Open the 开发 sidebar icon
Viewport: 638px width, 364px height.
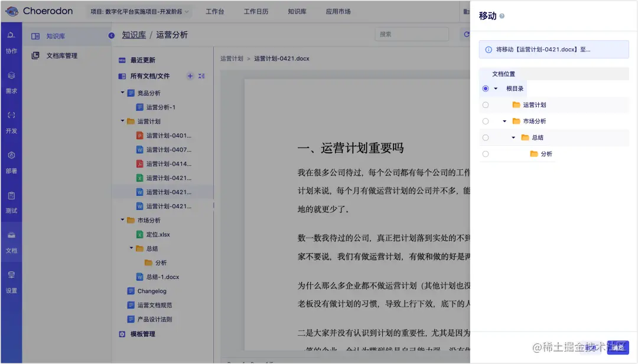tap(11, 116)
